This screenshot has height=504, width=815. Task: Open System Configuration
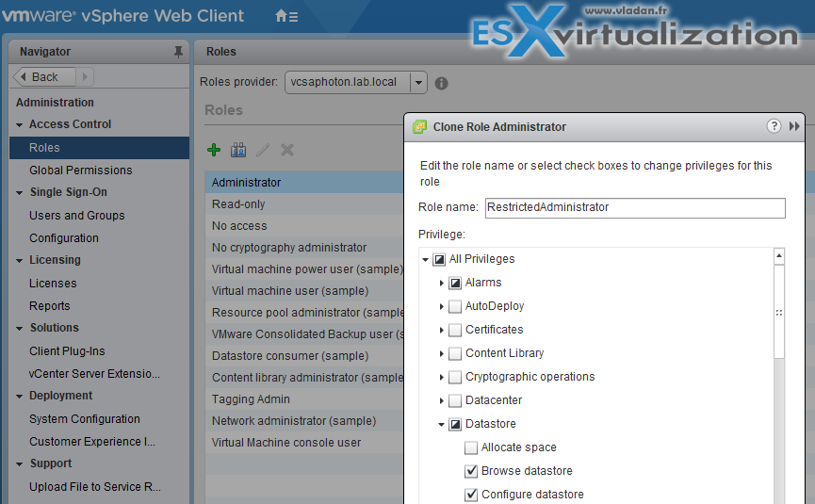click(x=85, y=419)
